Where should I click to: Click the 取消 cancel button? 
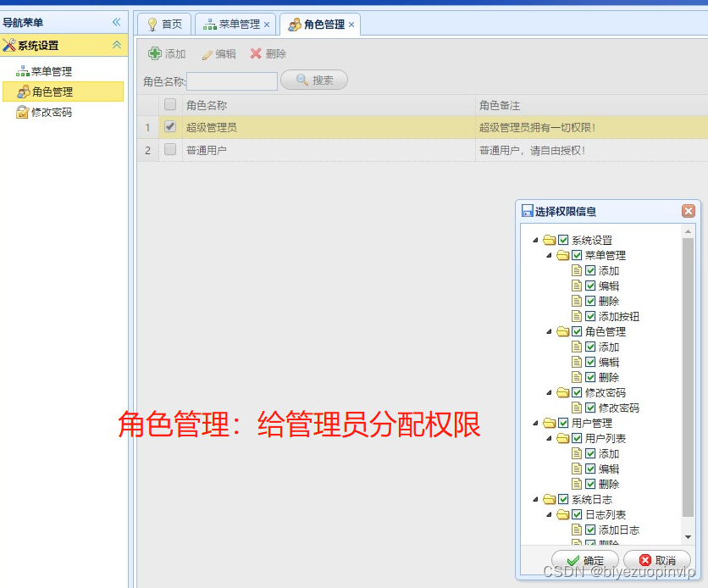656,560
